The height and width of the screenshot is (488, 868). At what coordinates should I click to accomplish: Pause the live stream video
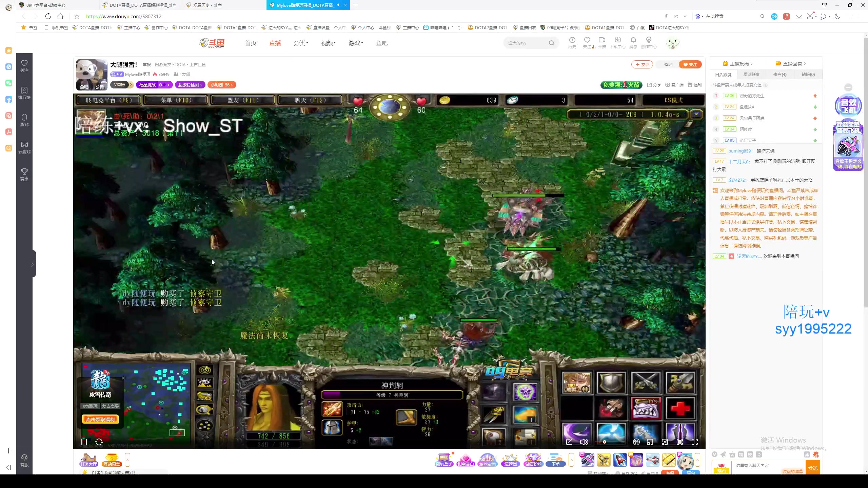(x=84, y=442)
